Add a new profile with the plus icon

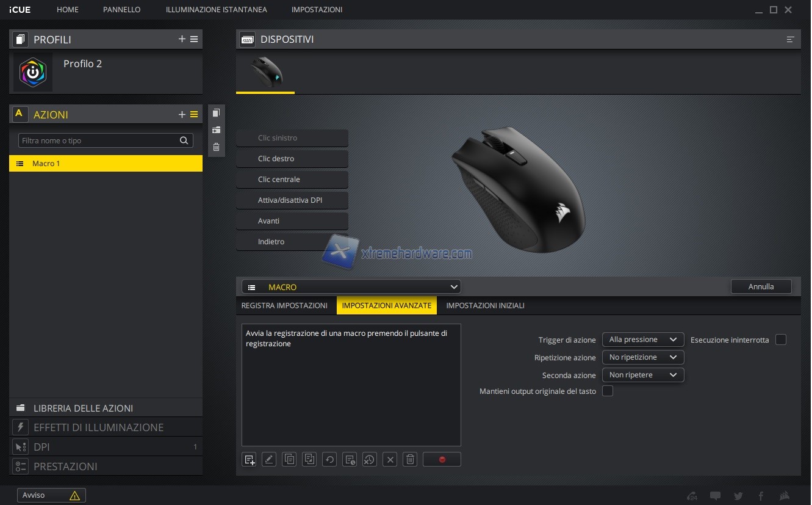point(182,39)
